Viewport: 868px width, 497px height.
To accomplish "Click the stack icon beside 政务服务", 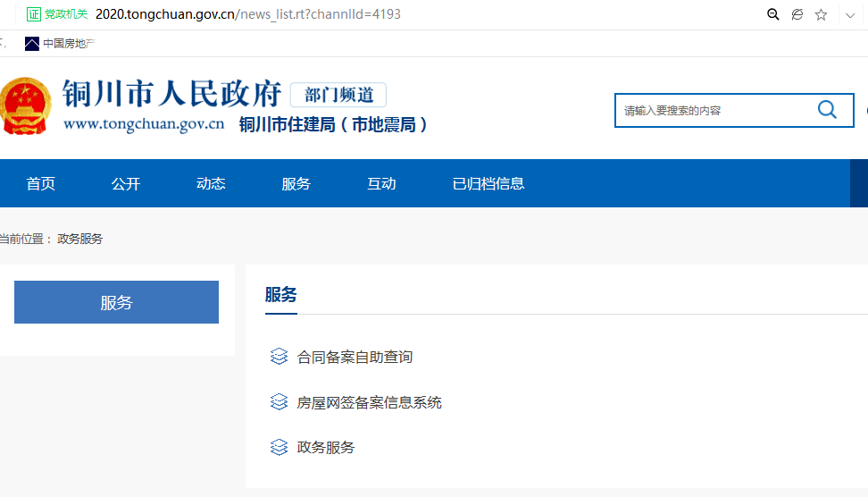I will (279, 447).
